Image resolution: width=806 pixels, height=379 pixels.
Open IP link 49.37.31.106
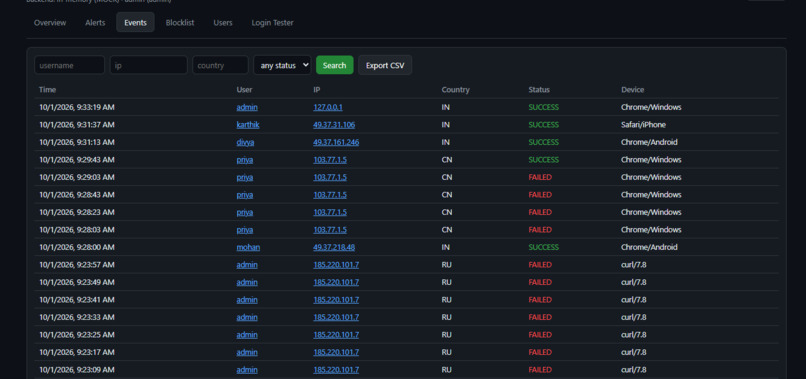point(334,125)
